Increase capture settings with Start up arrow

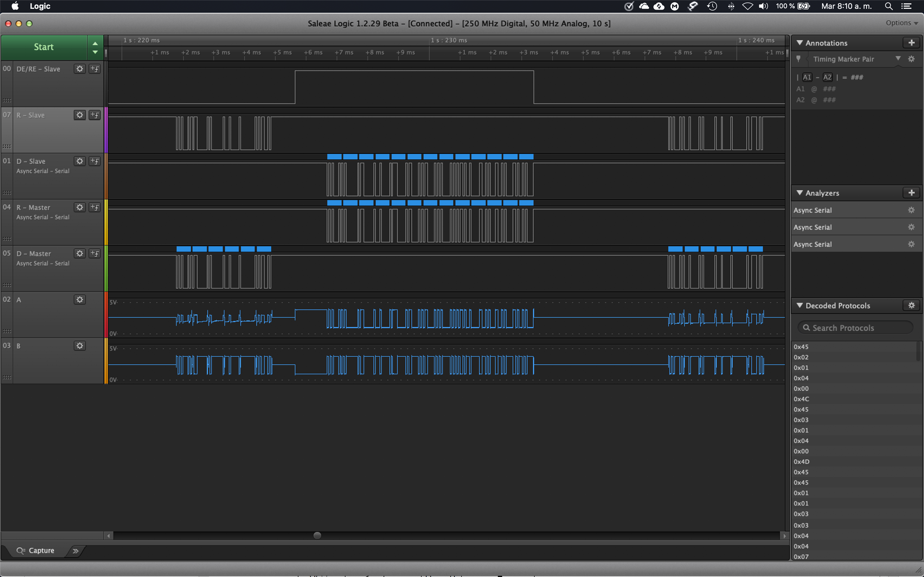tap(95, 43)
